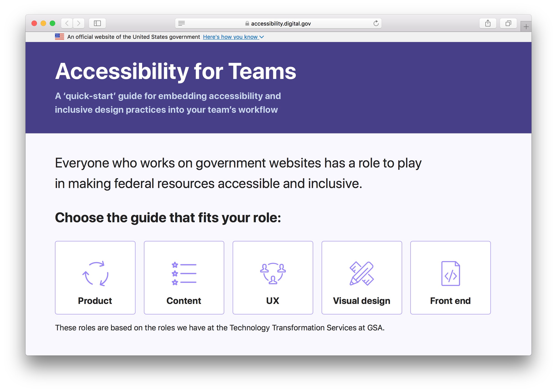Expand 'Here's how you know' banner
The height and width of the screenshot is (392, 557).
coord(233,37)
